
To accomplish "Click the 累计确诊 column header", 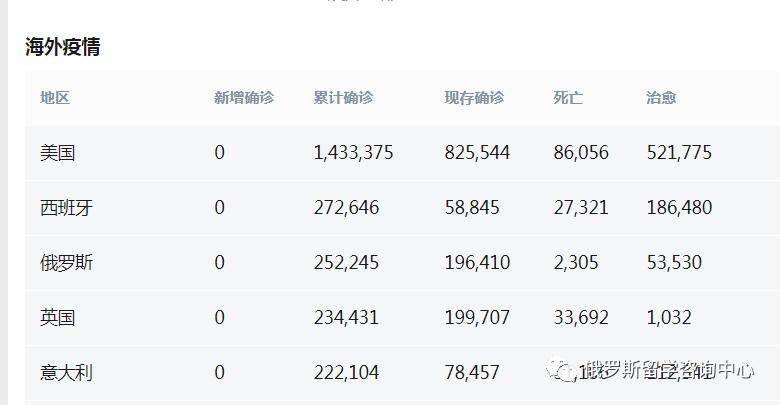I will pos(343,98).
